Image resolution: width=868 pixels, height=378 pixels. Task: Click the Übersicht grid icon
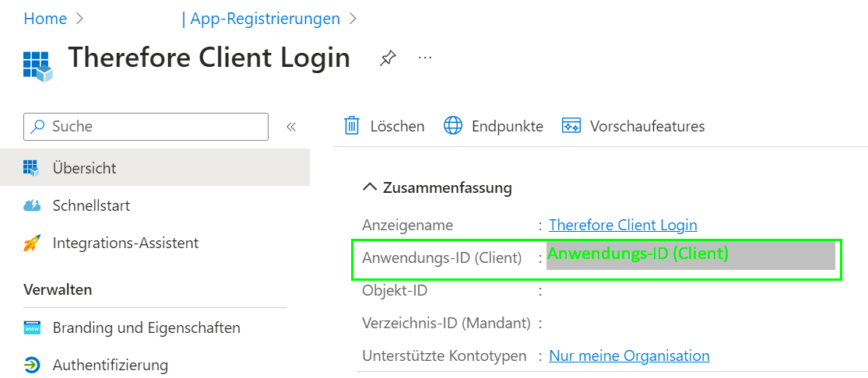click(32, 168)
